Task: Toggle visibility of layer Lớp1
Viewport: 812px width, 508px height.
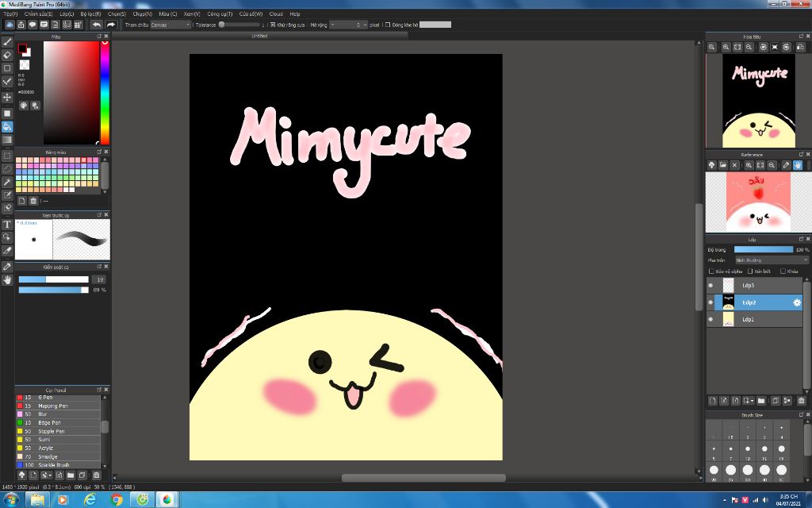Action: point(710,319)
